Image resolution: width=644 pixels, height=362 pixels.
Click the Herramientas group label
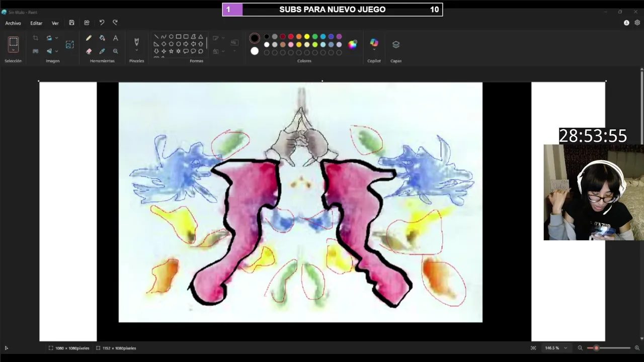tap(102, 61)
